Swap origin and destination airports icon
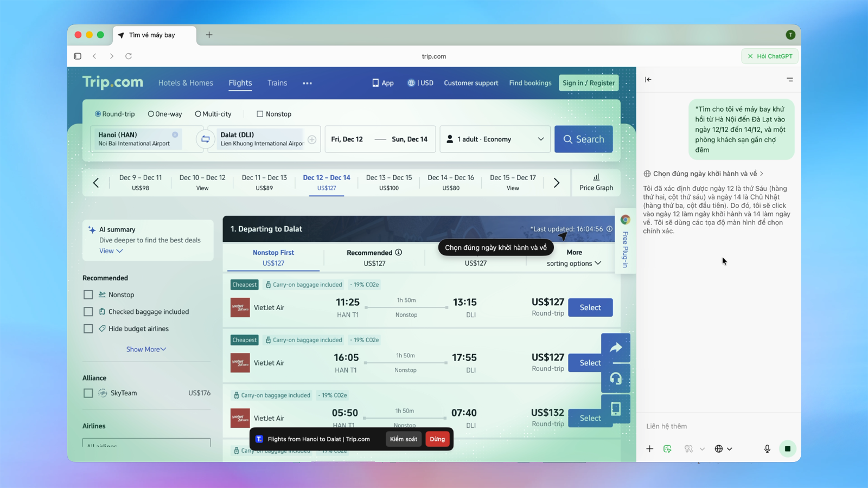Viewport: 868px width, 488px height. (205, 139)
